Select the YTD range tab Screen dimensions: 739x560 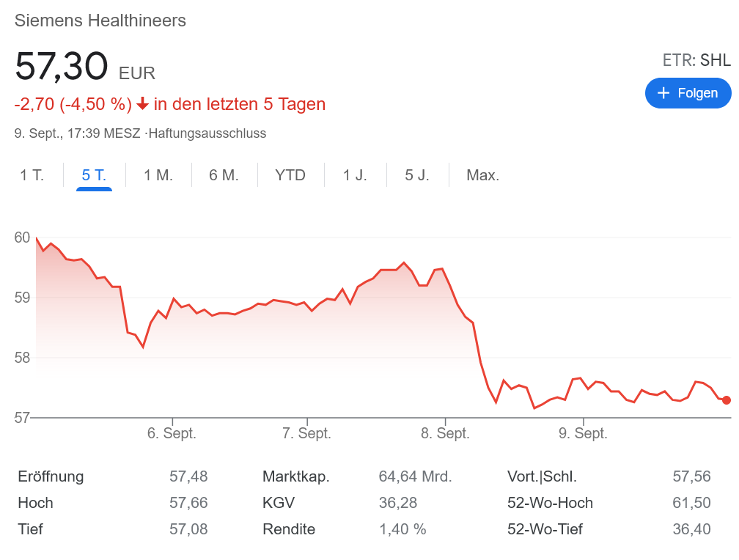290,175
